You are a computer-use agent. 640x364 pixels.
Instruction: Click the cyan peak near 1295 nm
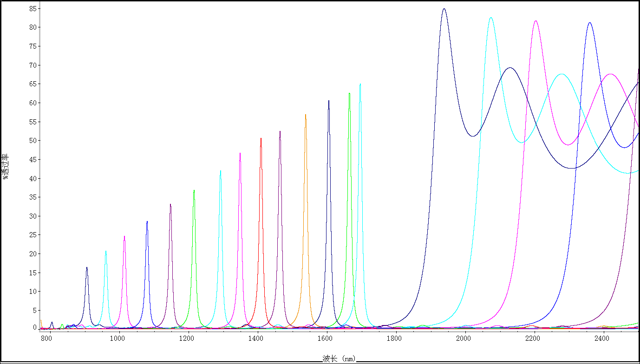(x=221, y=171)
